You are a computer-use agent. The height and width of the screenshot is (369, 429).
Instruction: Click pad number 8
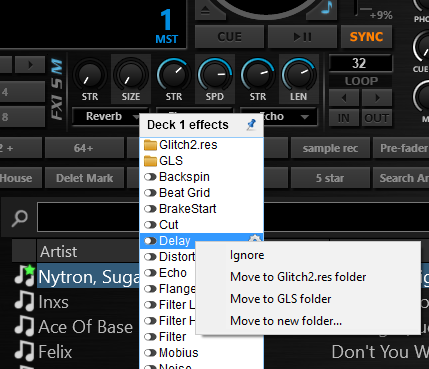coord(22,116)
